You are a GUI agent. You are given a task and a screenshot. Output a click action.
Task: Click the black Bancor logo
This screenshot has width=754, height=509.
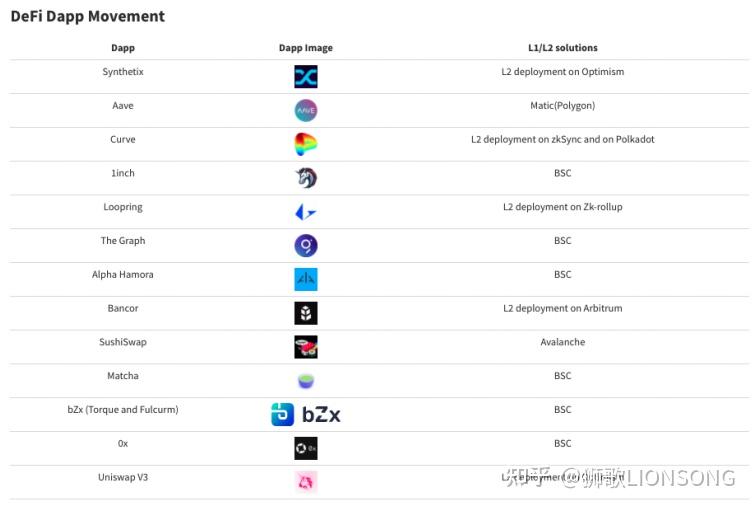point(306,313)
